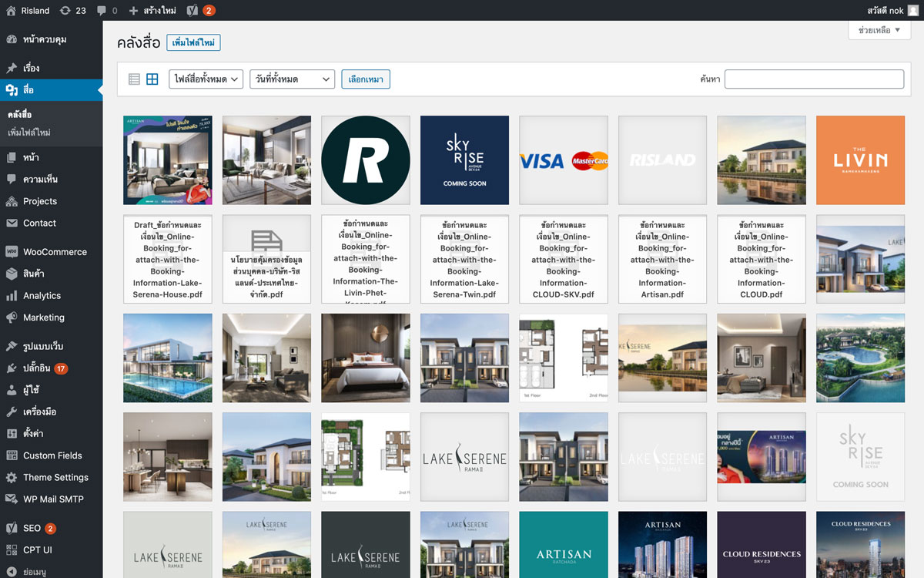The height and width of the screenshot is (578, 924).
Task: Switch to list view icon
Action: (x=134, y=79)
